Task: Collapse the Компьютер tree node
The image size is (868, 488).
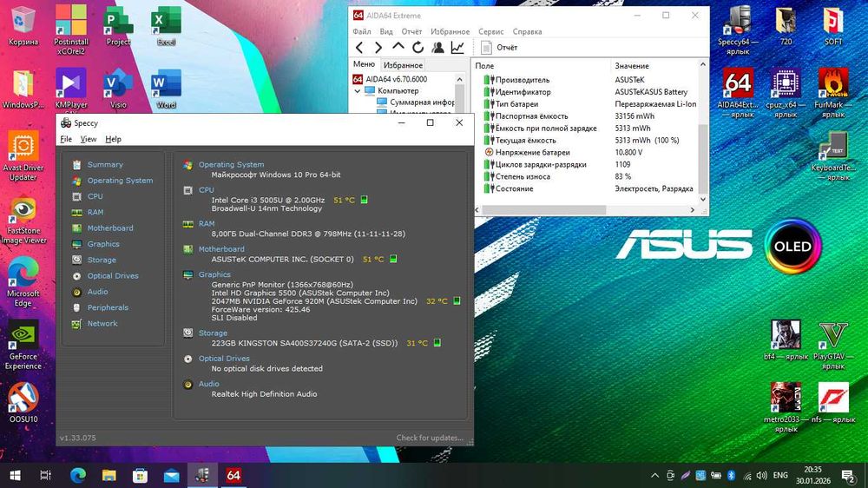Action: [358, 91]
